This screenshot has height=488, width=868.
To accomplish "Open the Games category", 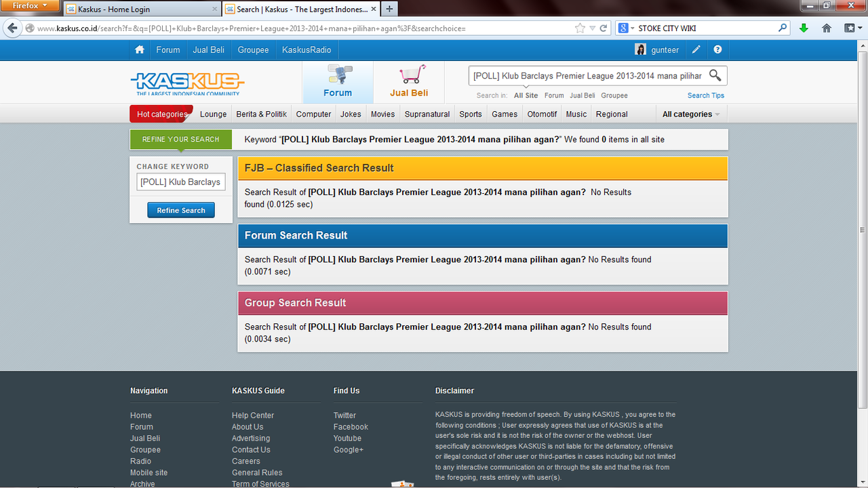I will coord(505,114).
